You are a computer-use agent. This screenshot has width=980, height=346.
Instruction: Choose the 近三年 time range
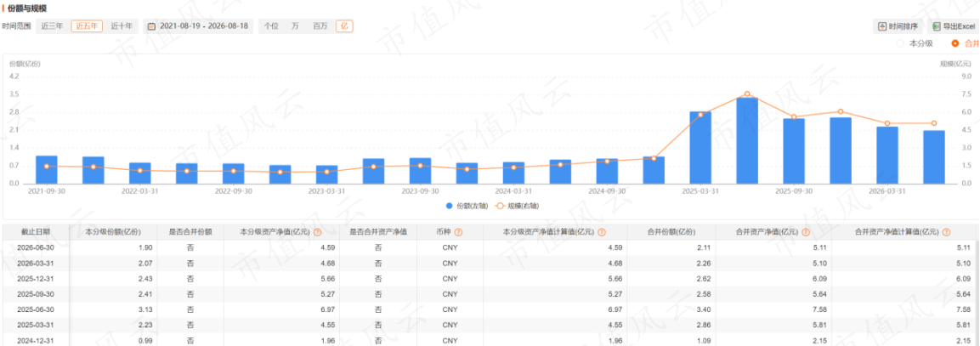click(52, 26)
